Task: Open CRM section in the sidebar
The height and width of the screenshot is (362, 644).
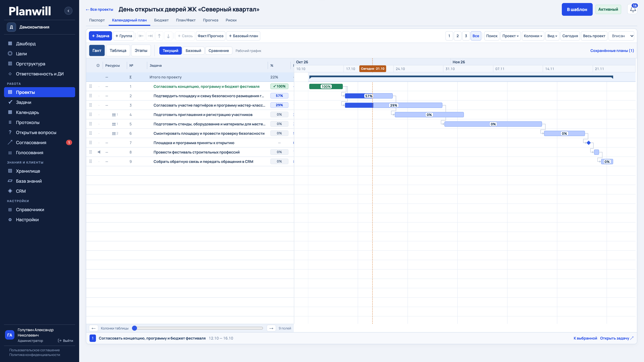Action: 40,191
